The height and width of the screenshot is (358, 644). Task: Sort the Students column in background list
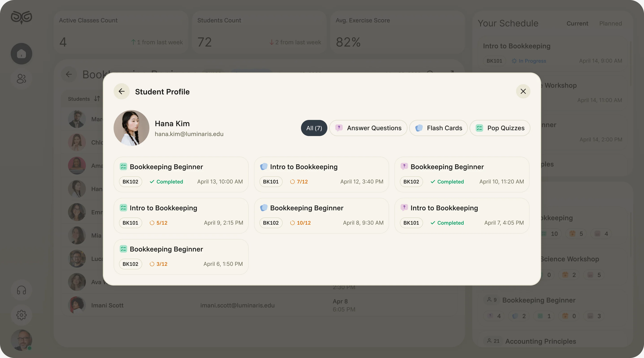[x=97, y=99]
